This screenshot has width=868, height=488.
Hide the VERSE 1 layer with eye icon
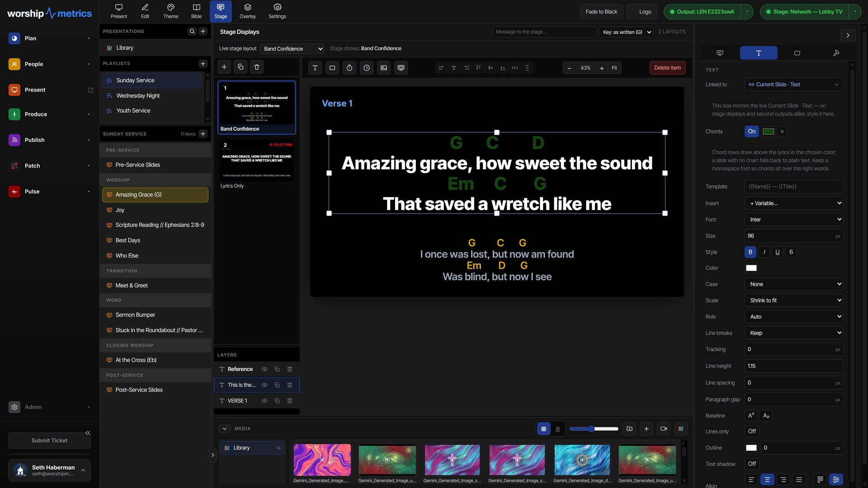[264, 401]
